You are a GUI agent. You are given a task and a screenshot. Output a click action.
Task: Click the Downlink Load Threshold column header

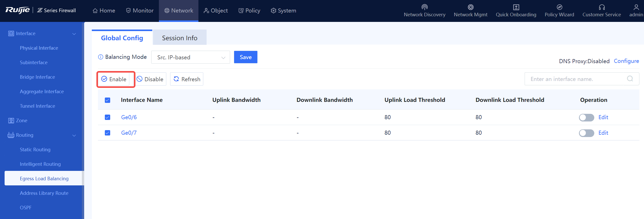click(x=510, y=100)
